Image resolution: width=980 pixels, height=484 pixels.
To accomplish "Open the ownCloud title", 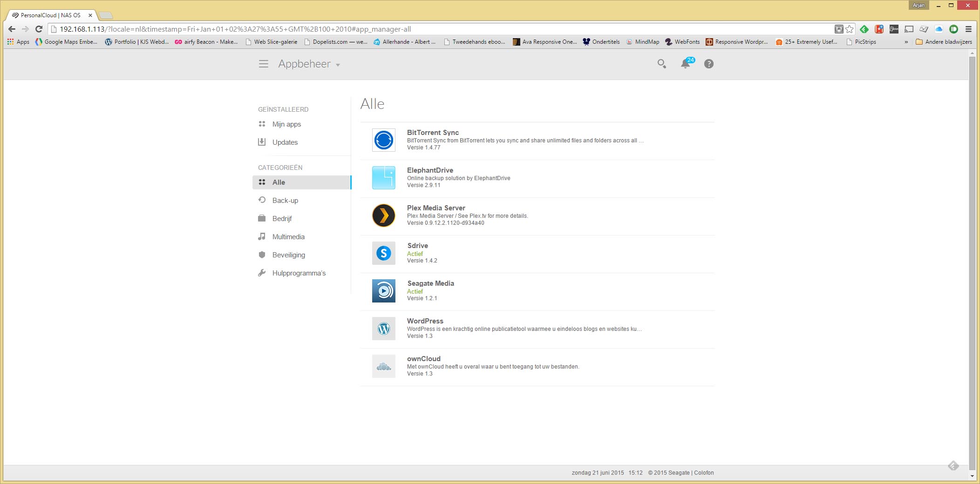I will (x=424, y=359).
